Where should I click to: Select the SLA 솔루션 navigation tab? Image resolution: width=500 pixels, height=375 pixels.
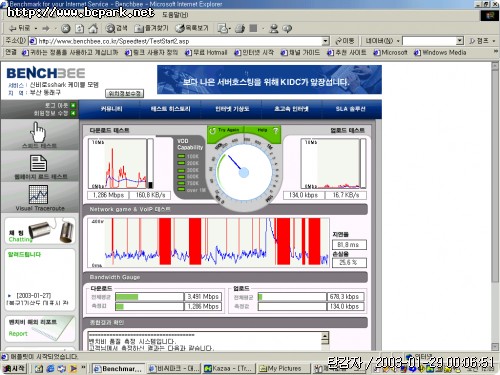(x=350, y=109)
